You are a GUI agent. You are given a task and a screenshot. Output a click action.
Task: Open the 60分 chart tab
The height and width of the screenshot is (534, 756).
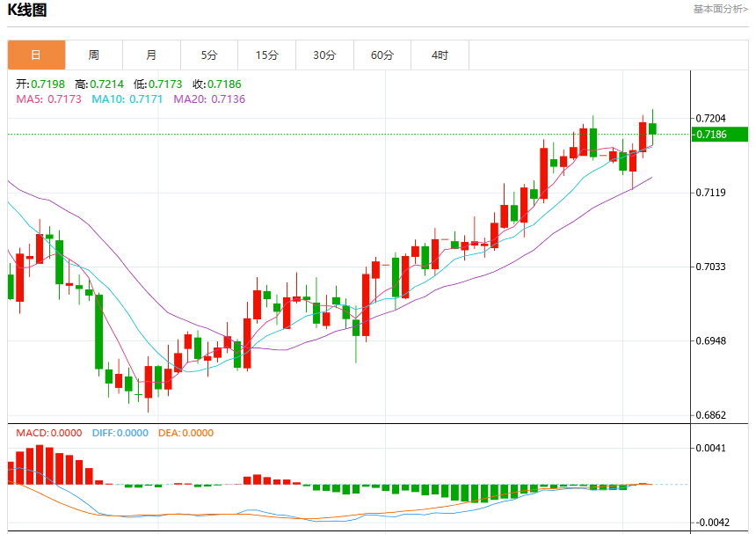(382, 55)
